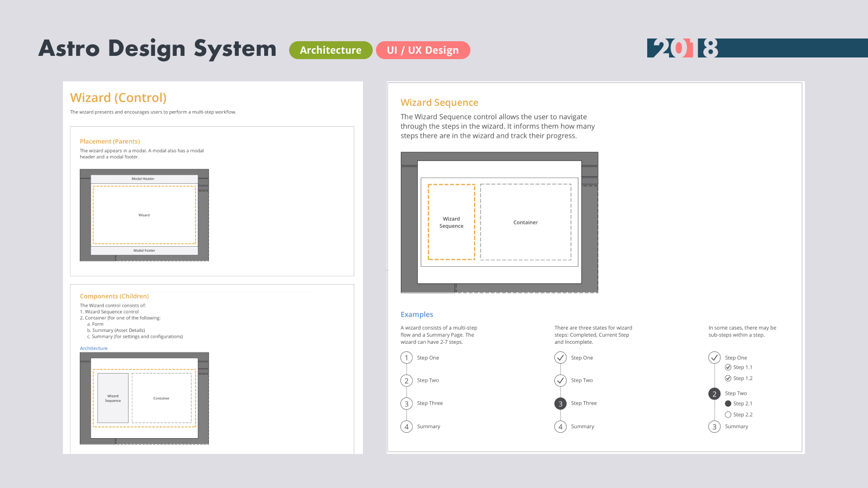This screenshot has height=488, width=868.
Task: Click the checkmark circle beside Step Two
Action: (560, 381)
